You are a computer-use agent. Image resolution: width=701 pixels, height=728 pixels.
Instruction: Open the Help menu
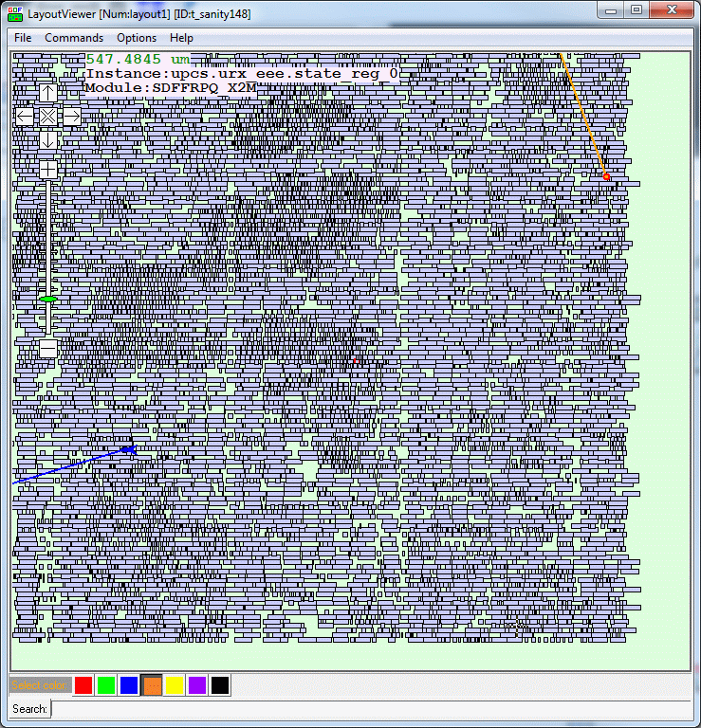181,38
